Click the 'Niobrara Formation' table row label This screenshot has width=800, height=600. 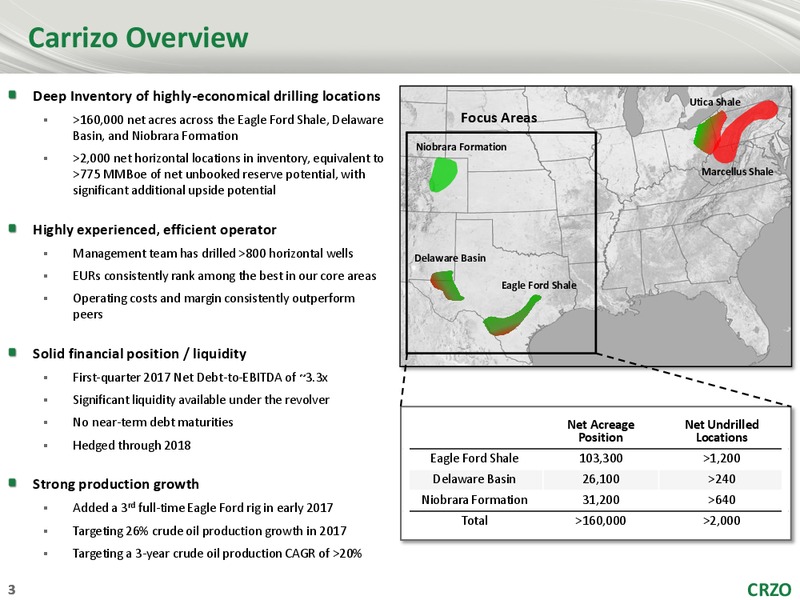(x=474, y=500)
